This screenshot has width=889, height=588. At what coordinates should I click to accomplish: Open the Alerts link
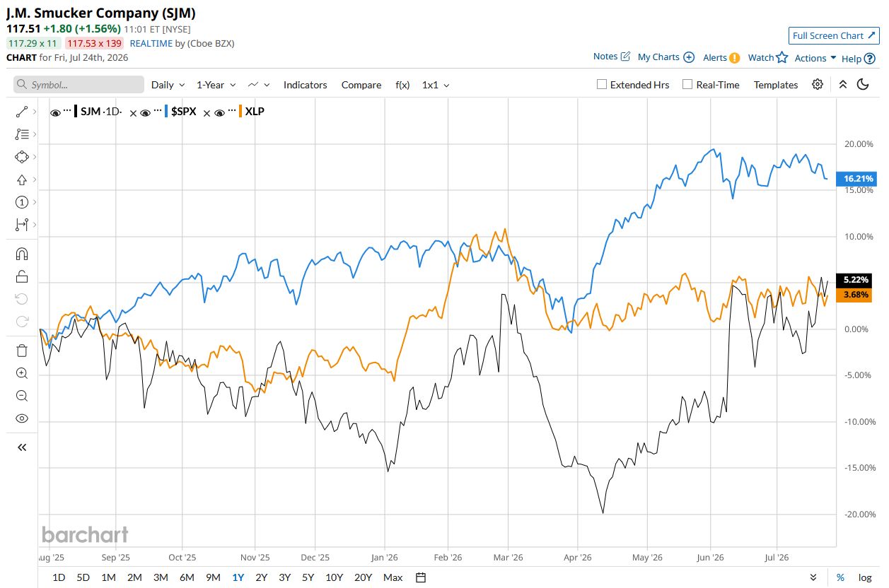[x=721, y=57]
